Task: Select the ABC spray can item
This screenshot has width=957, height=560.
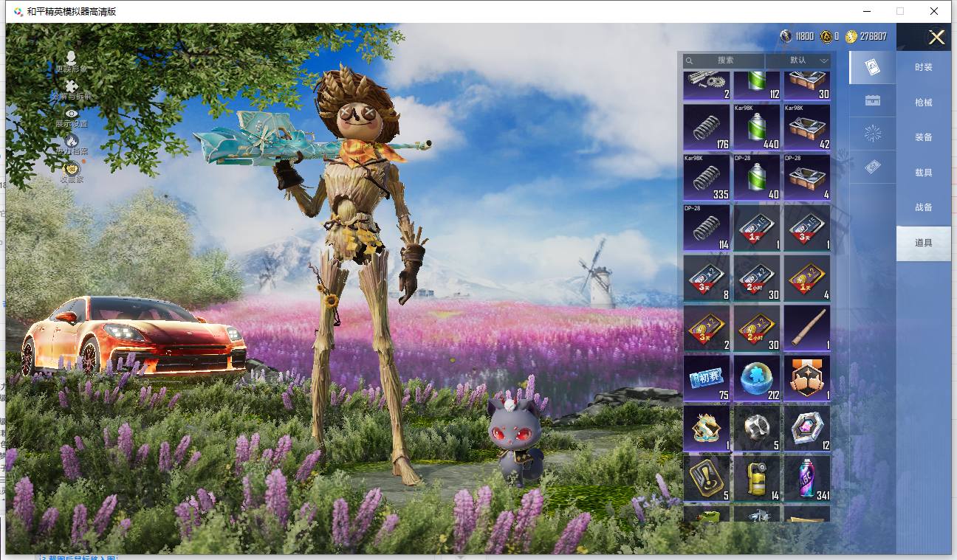Action: click(806, 479)
